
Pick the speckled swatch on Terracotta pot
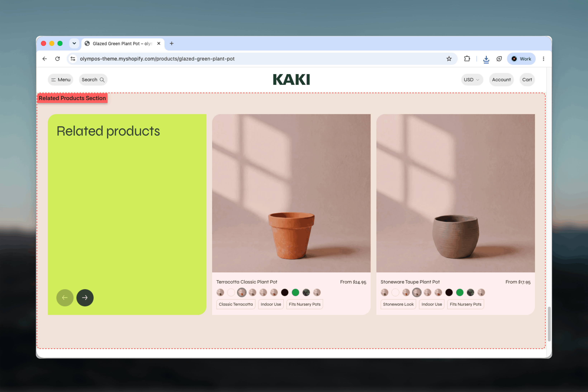[x=306, y=292]
